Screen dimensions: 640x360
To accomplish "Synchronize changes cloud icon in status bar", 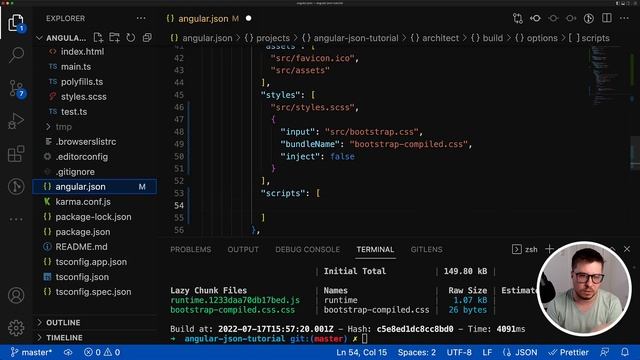I will (x=68, y=352).
